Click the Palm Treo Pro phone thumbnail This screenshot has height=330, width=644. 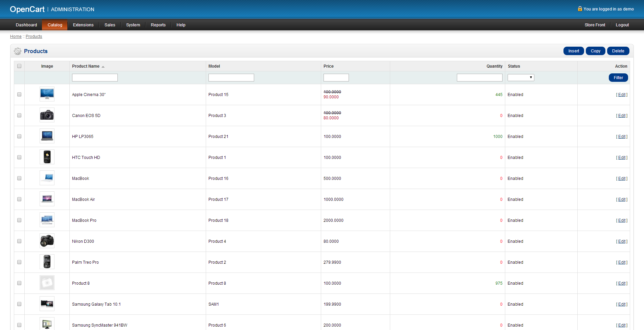click(x=47, y=262)
